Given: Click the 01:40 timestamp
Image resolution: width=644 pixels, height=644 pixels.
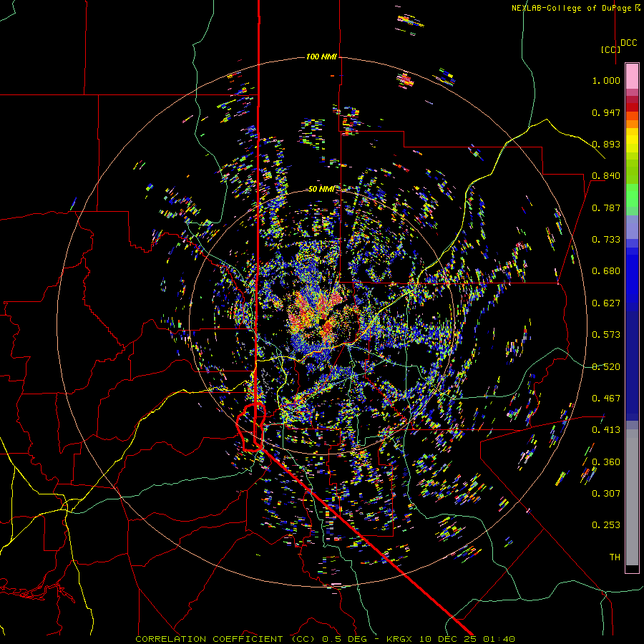Looking at the screenshot, I should [x=499, y=639].
